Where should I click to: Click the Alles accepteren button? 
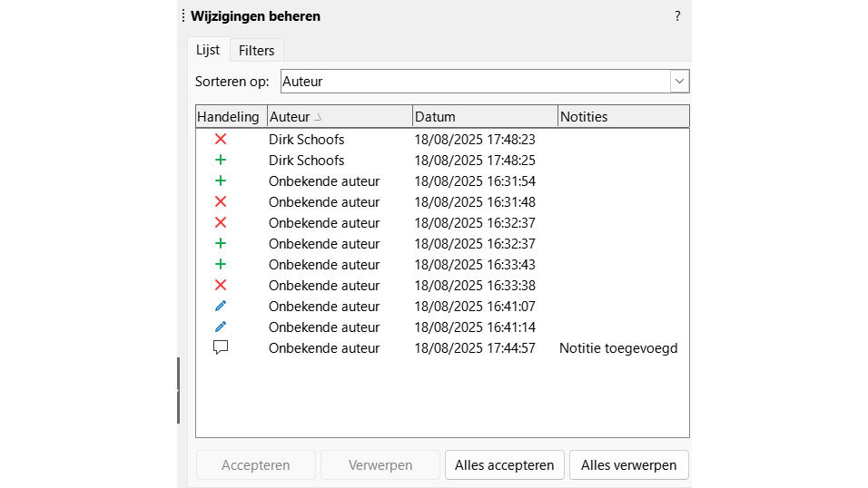[504, 465]
